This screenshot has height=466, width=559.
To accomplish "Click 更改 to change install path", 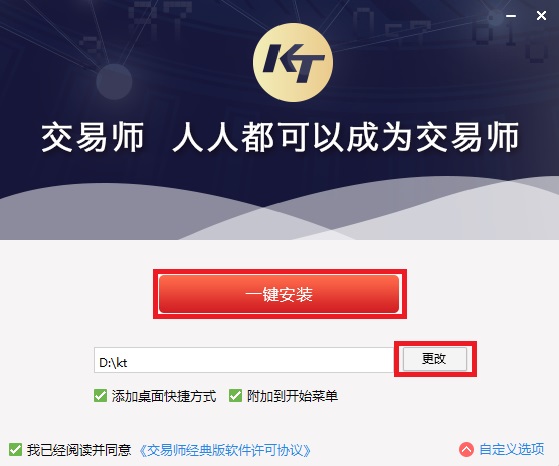I will click(435, 359).
